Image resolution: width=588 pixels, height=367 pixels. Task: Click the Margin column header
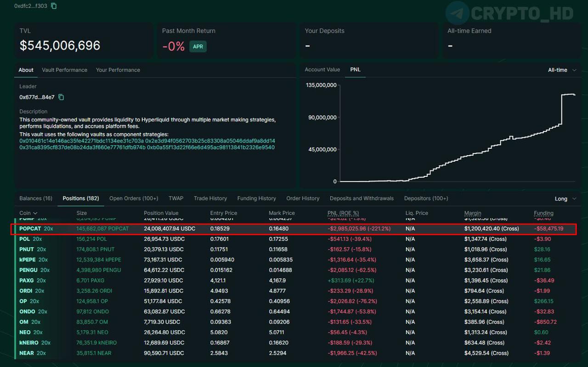click(x=473, y=213)
